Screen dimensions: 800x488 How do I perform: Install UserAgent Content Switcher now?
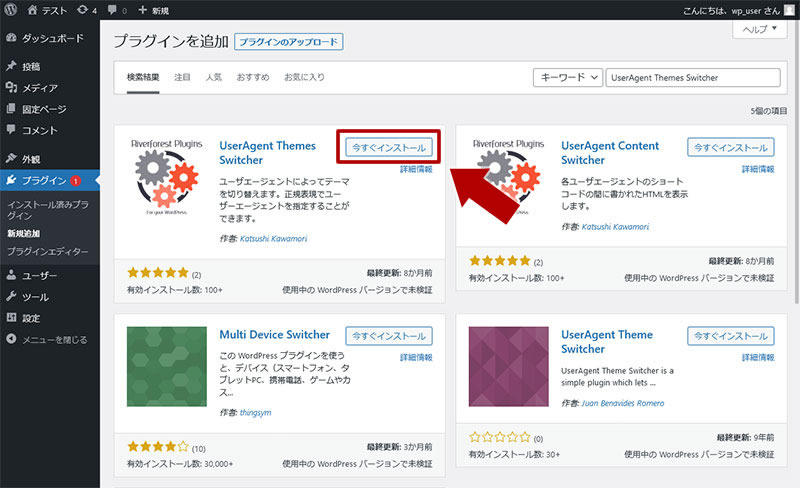coord(731,148)
